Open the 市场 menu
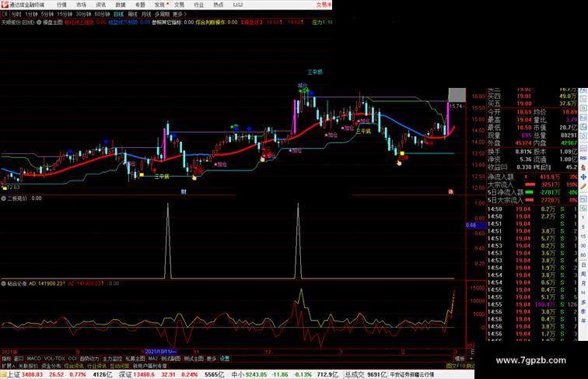The image size is (588, 379). (81, 5)
